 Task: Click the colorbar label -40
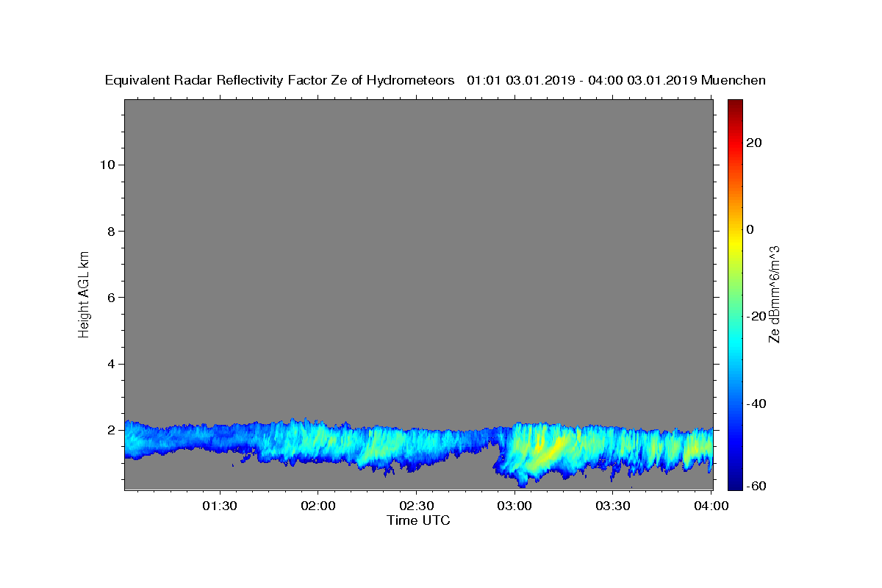click(x=757, y=404)
